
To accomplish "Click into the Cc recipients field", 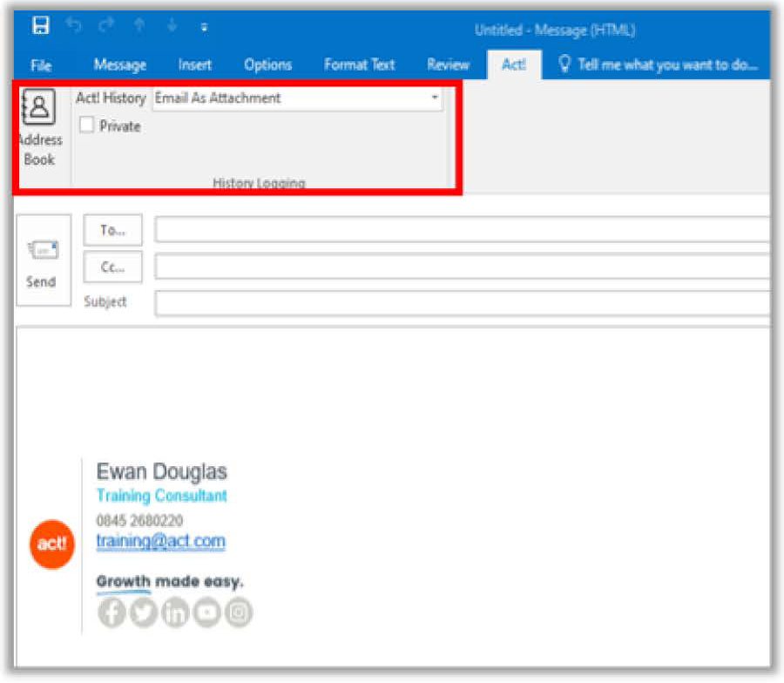I will tap(463, 267).
